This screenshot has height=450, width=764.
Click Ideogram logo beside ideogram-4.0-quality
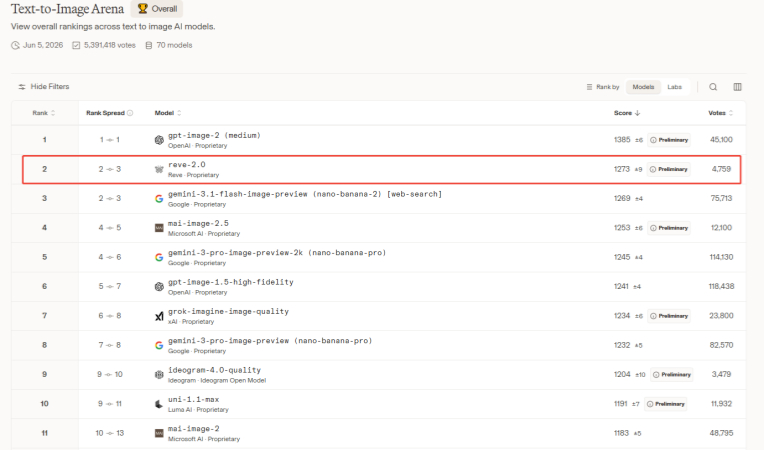[159, 375]
